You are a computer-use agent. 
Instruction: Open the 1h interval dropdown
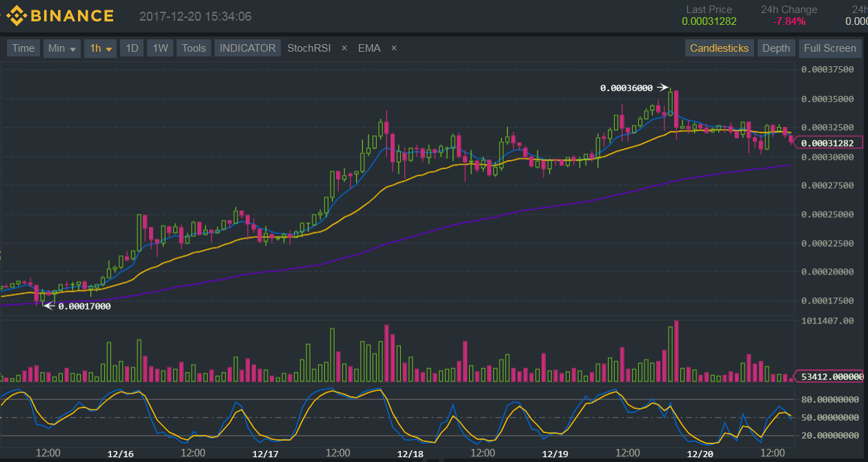coord(100,48)
